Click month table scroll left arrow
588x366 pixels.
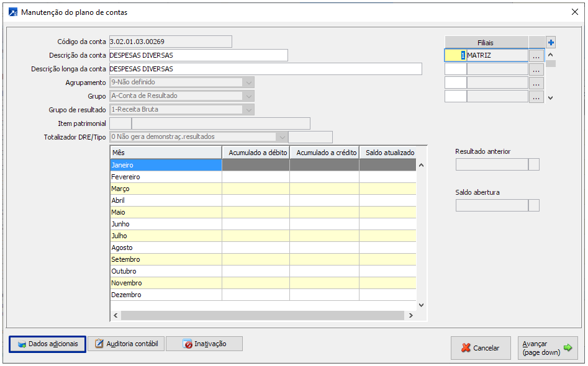[x=115, y=315]
